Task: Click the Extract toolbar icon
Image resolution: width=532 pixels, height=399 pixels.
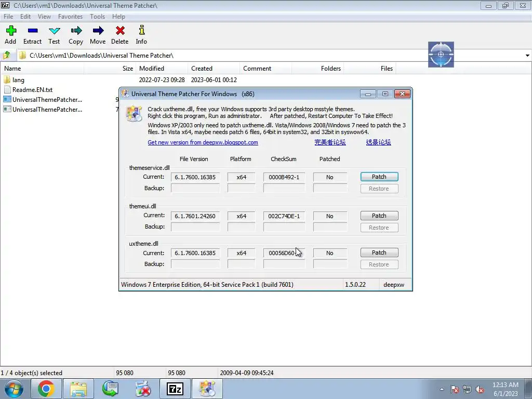Action: coord(32,35)
